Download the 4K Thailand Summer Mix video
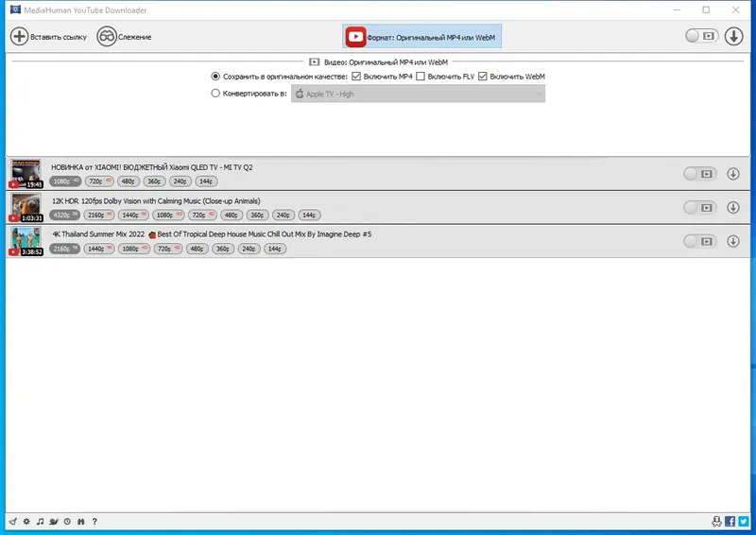The image size is (756, 535). tap(733, 241)
